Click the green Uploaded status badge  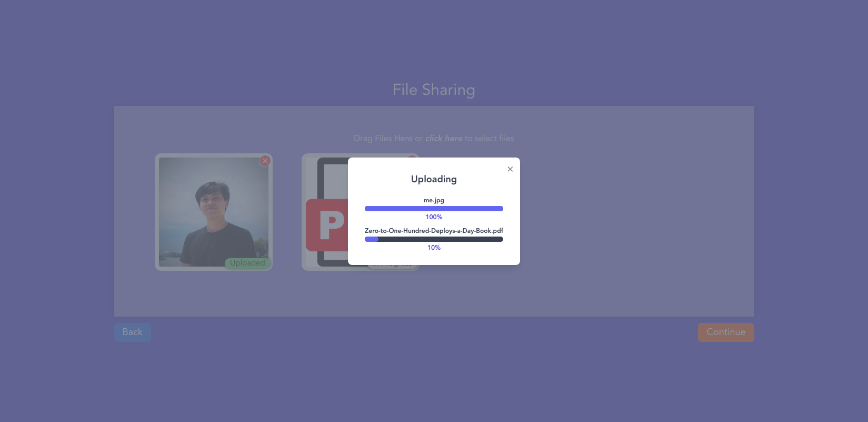coord(247,263)
